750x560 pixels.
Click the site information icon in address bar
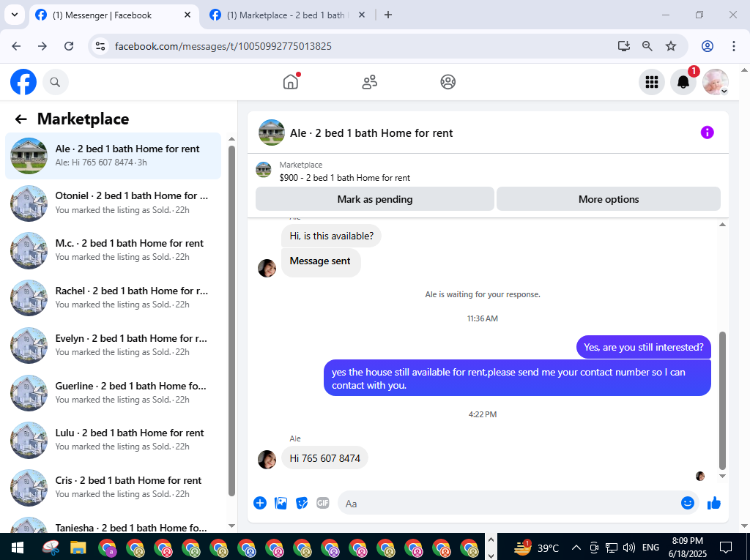tap(100, 46)
